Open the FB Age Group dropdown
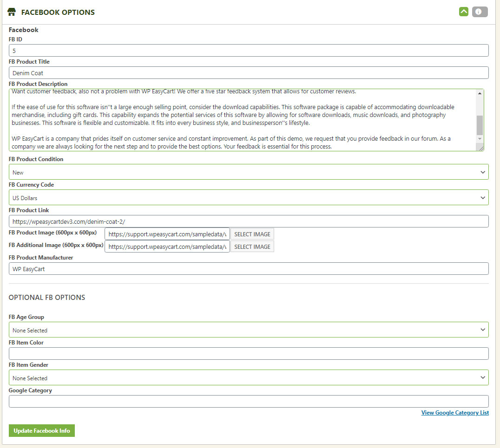 [249, 330]
